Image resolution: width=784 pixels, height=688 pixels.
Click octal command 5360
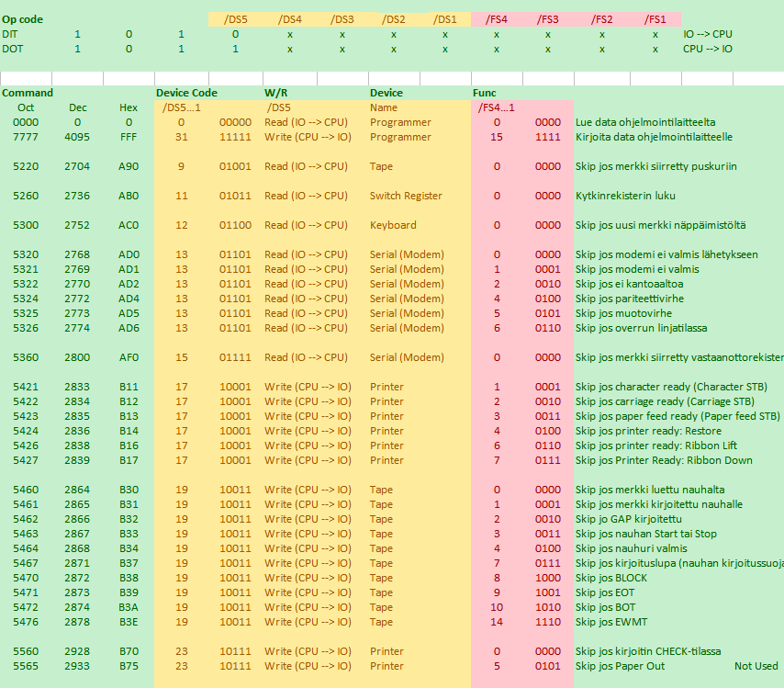coord(26,357)
